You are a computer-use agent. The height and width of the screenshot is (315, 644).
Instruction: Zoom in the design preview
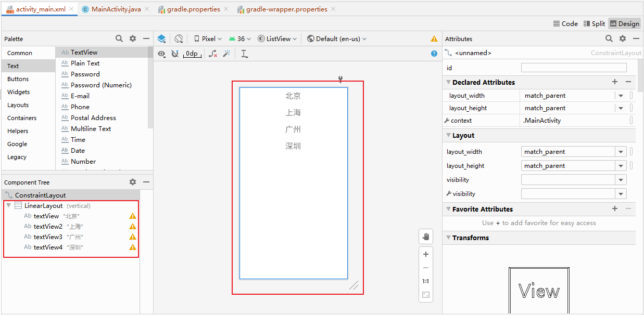(426, 254)
